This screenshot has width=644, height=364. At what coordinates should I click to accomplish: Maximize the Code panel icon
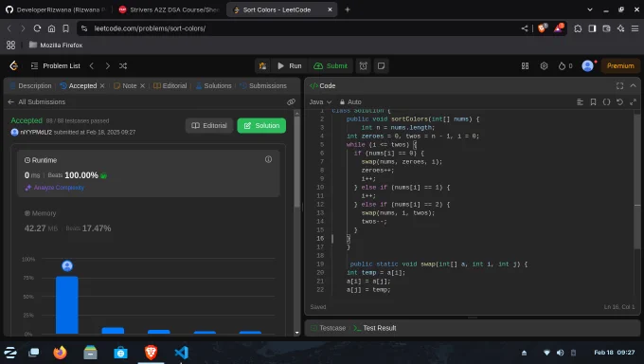[x=619, y=85]
